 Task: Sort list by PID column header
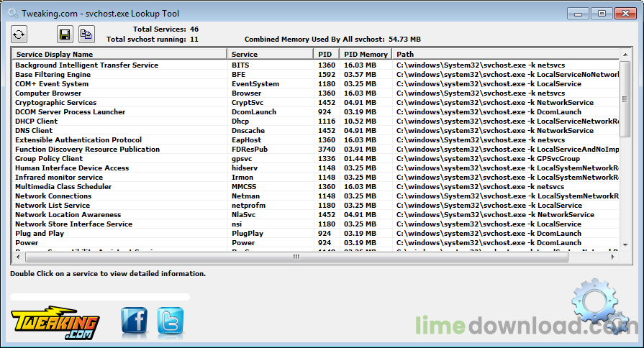point(325,54)
